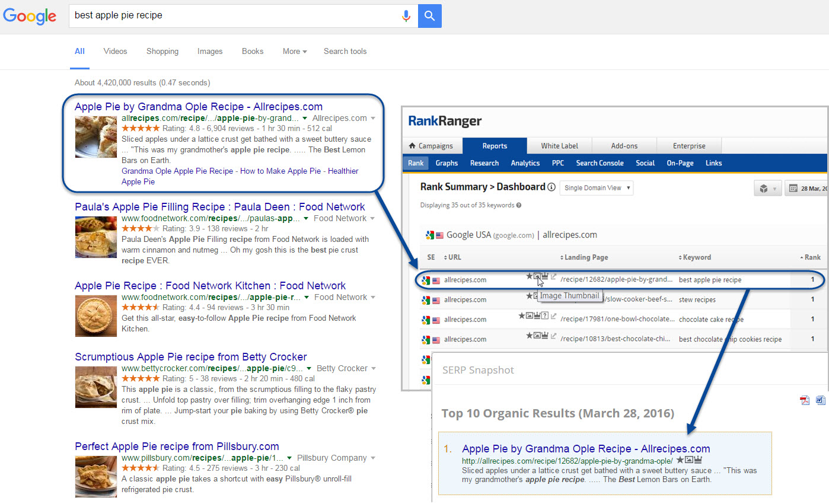Select the Images tab in Google
This screenshot has width=829, height=504.
210,52
